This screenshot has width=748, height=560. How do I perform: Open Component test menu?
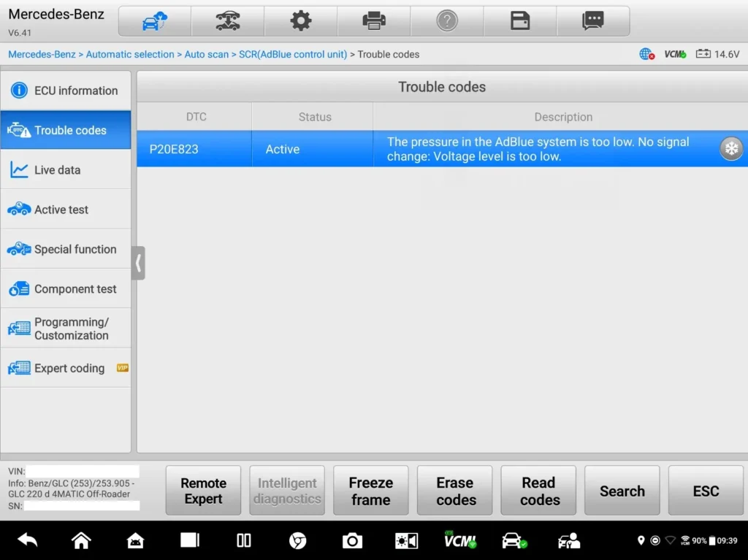66,288
